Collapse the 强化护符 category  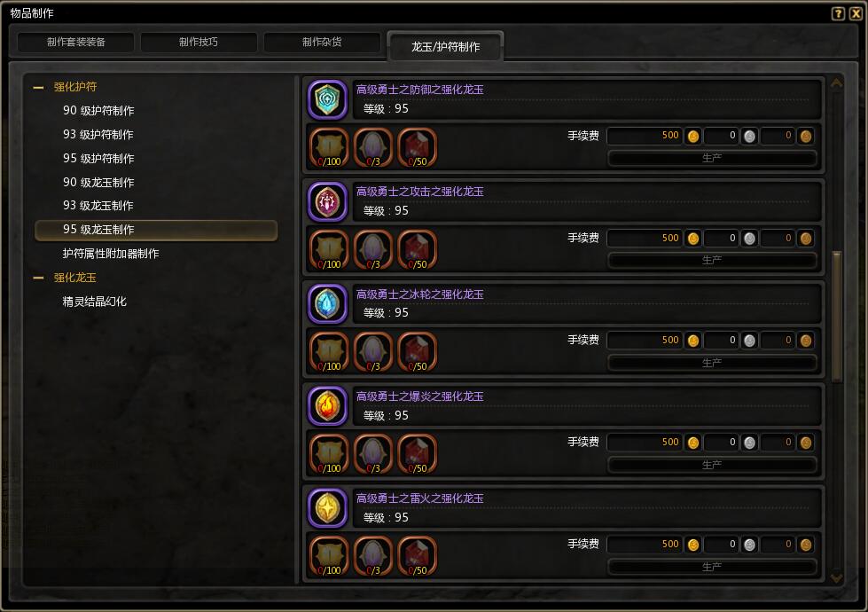(38, 87)
